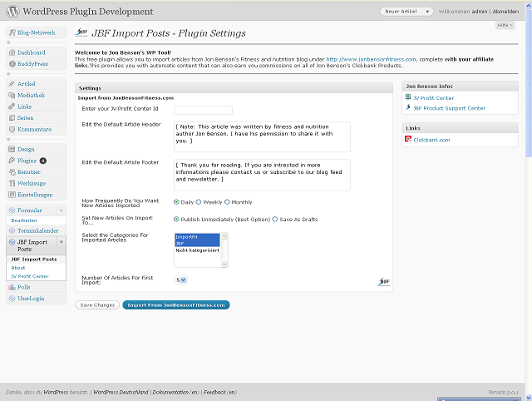Image resolution: width=532 pixels, height=401 pixels.
Task: Click the Default Article Footer textarea
Action: coord(262,175)
